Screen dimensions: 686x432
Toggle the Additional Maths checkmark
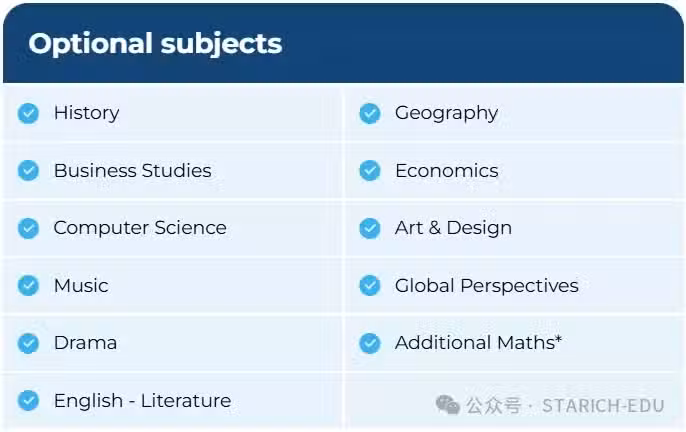(370, 344)
